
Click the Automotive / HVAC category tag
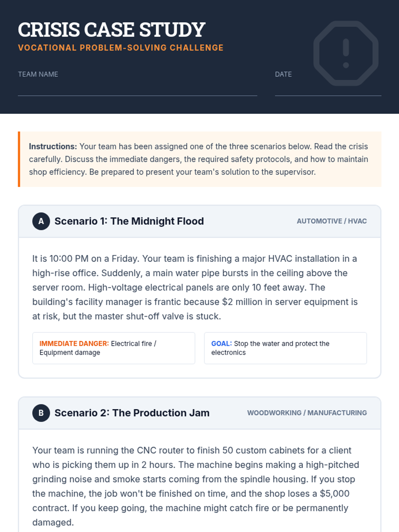[x=332, y=221]
